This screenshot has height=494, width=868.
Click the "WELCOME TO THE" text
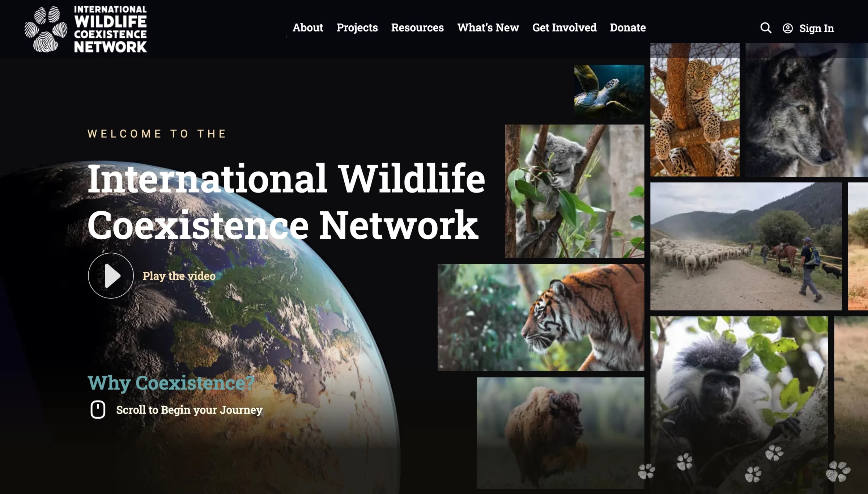pos(157,134)
